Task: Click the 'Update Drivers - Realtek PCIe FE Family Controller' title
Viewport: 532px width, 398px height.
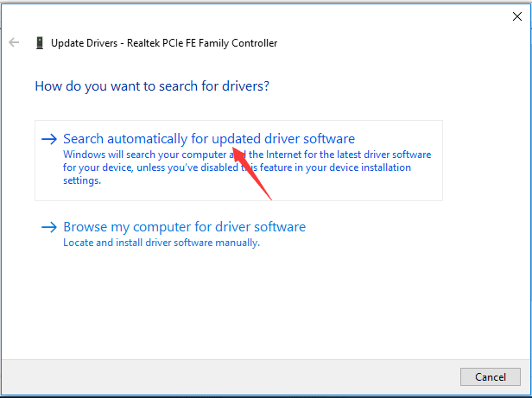Action: 164,43
